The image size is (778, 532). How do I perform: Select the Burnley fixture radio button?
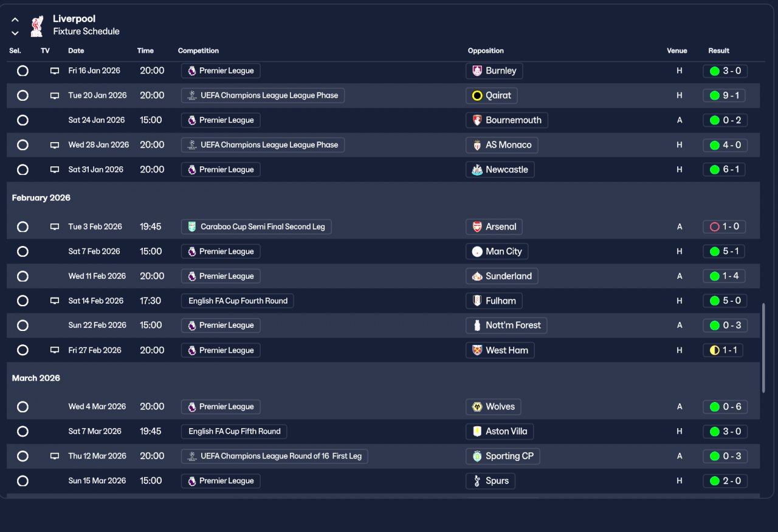(x=22, y=71)
